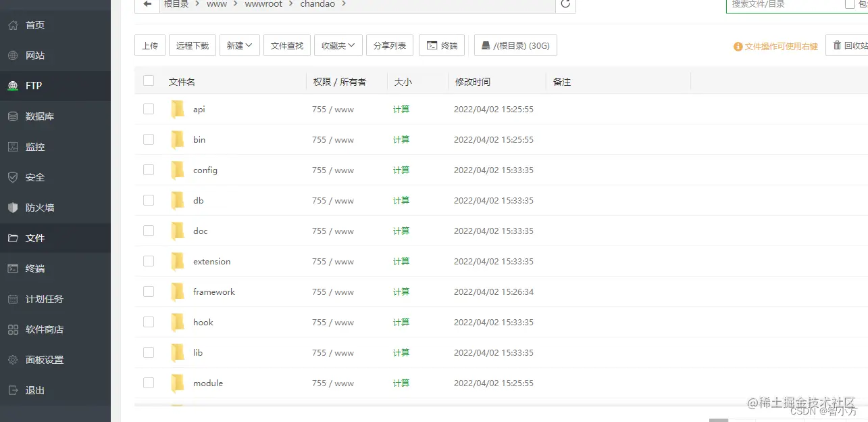Screen dimensions: 868x422
Task: Check the box for the framework row
Action: pyautogui.click(x=149, y=291)
